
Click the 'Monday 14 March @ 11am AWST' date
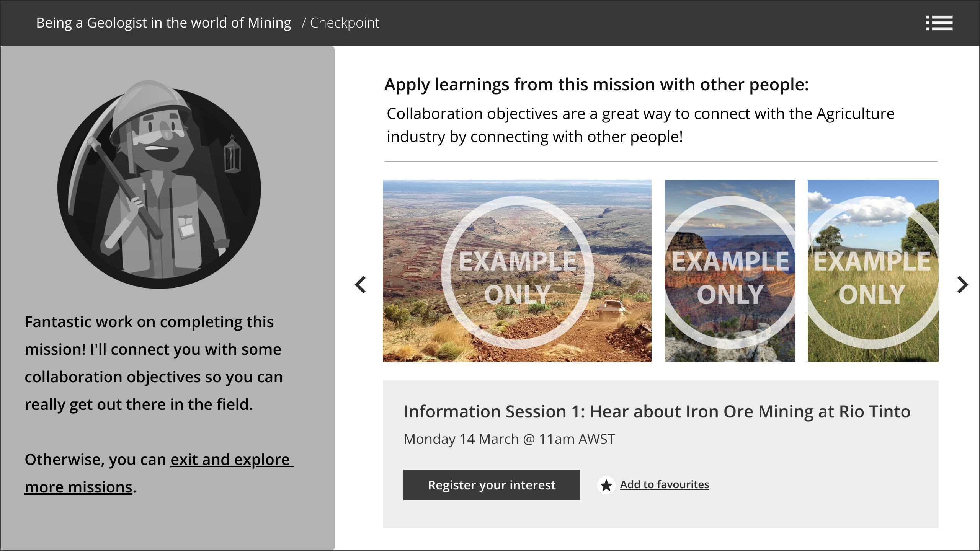[x=509, y=439]
